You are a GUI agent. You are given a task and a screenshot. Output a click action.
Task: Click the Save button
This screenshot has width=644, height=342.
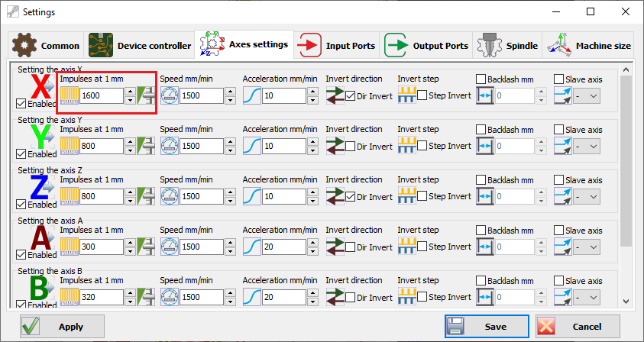tap(487, 327)
